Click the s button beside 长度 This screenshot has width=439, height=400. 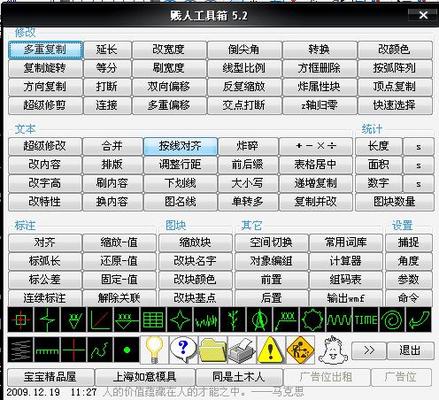pos(419,146)
